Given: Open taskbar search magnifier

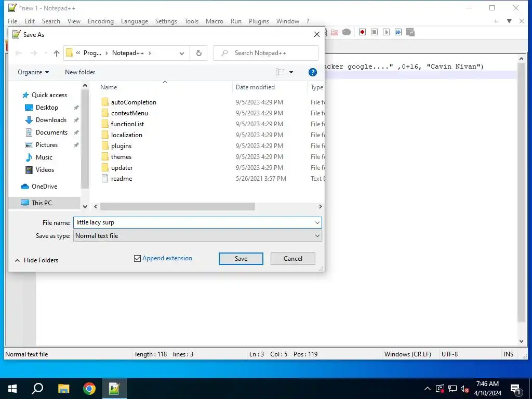Looking at the screenshot, I should pos(37,389).
